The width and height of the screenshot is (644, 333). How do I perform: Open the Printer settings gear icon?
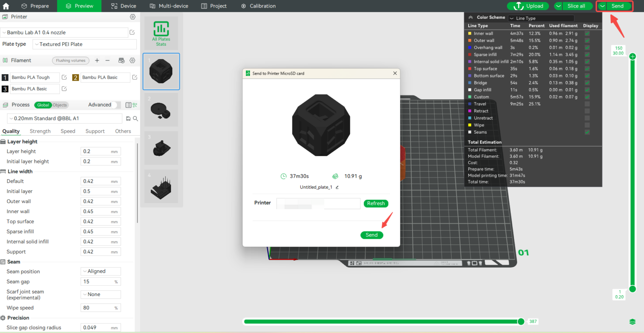point(133,17)
